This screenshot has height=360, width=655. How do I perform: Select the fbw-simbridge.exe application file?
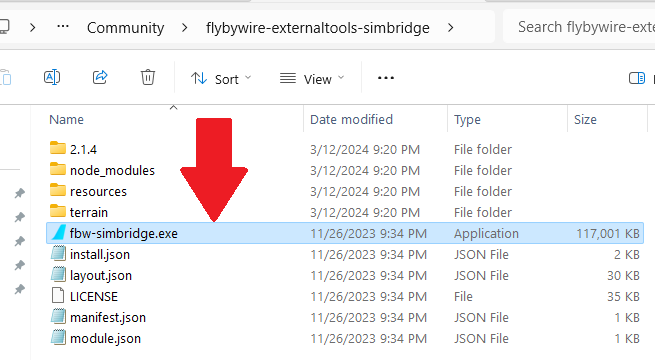(345, 233)
